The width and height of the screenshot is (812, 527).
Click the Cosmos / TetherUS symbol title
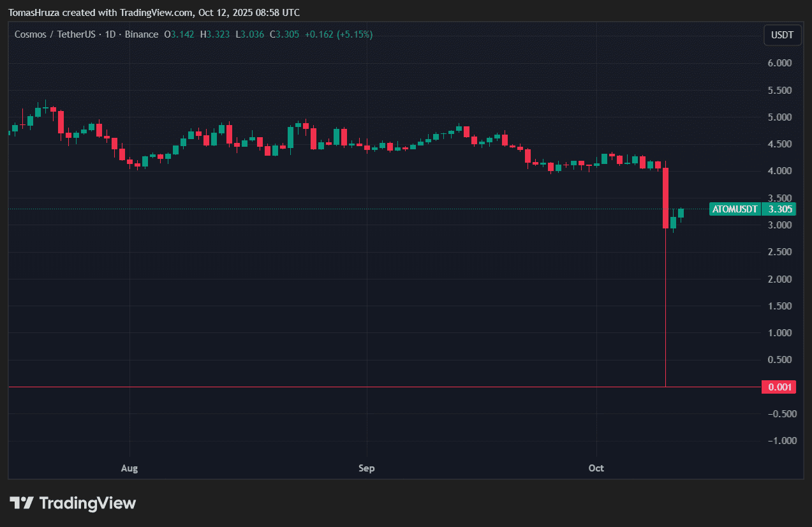[54, 34]
